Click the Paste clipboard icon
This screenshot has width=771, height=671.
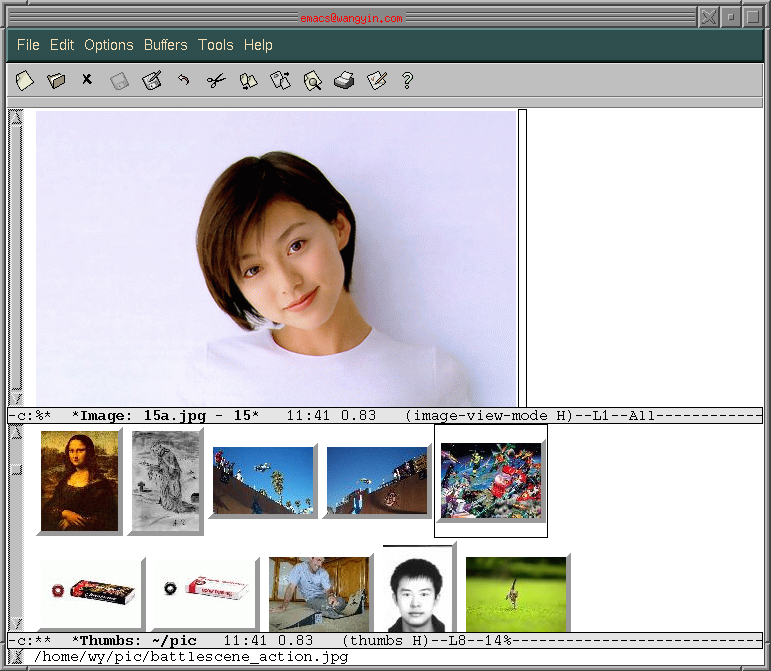(280, 80)
